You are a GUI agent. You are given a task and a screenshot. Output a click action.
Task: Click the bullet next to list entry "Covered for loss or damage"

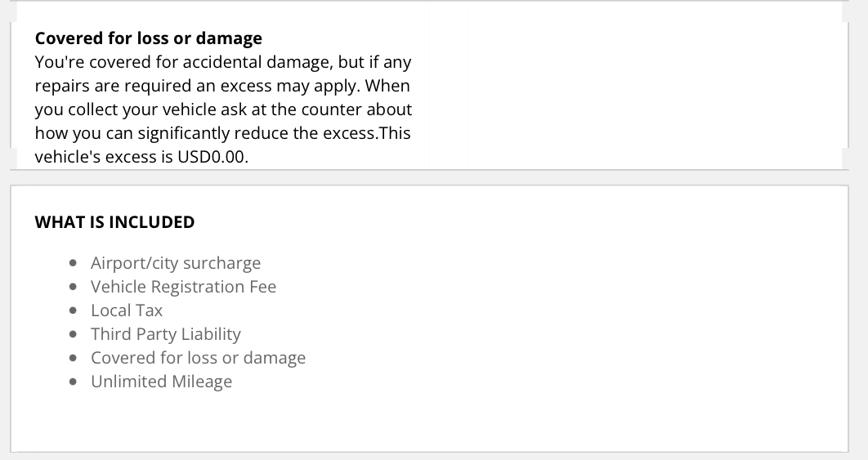point(74,358)
